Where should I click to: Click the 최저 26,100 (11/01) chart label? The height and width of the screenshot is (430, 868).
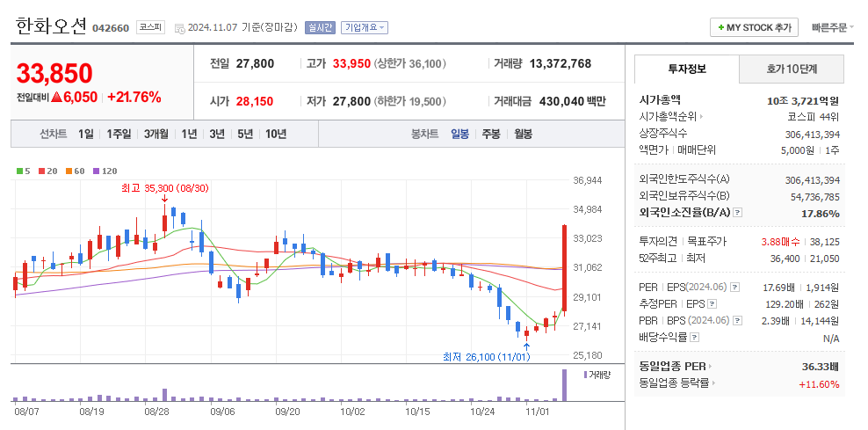point(486,357)
